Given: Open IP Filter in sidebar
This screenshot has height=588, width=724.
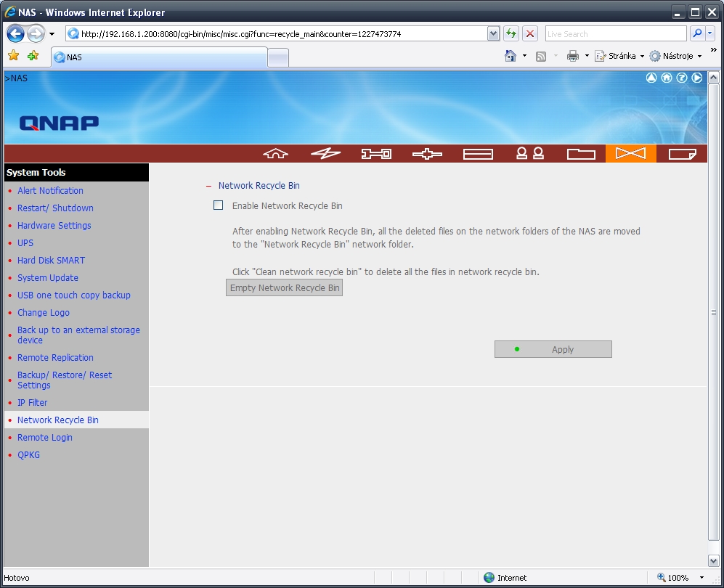Looking at the screenshot, I should [x=33, y=402].
